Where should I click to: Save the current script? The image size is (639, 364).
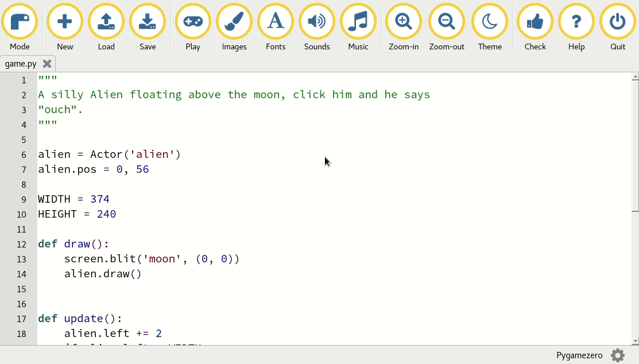[x=148, y=20]
